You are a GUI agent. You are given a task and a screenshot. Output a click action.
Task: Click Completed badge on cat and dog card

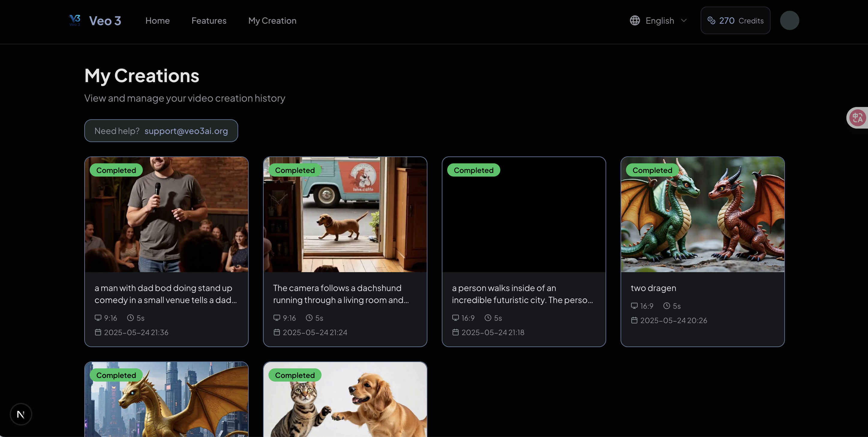point(295,375)
